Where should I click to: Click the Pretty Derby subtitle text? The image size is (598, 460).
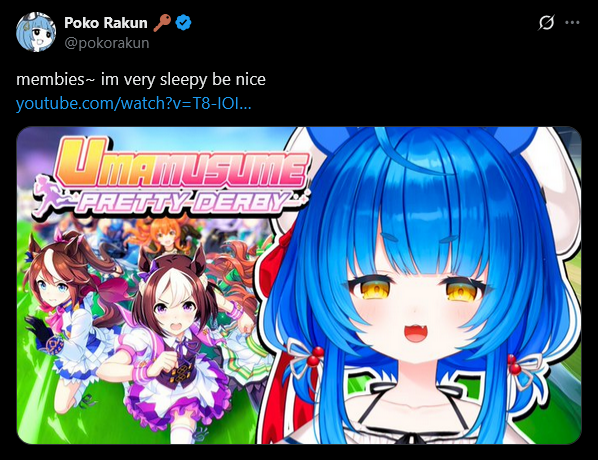point(184,203)
